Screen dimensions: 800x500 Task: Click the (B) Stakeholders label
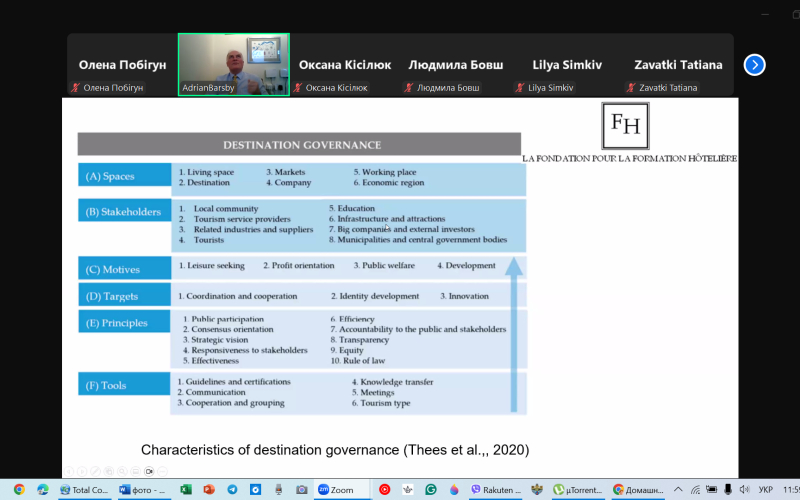click(x=124, y=211)
